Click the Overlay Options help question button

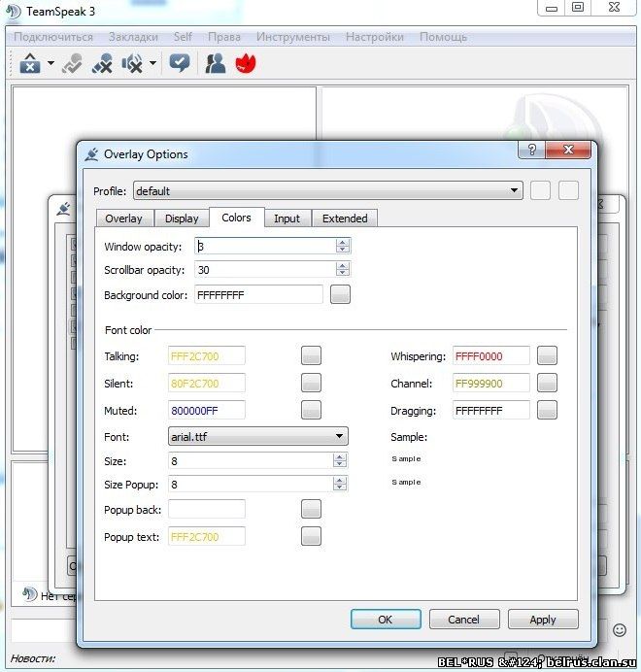532,150
